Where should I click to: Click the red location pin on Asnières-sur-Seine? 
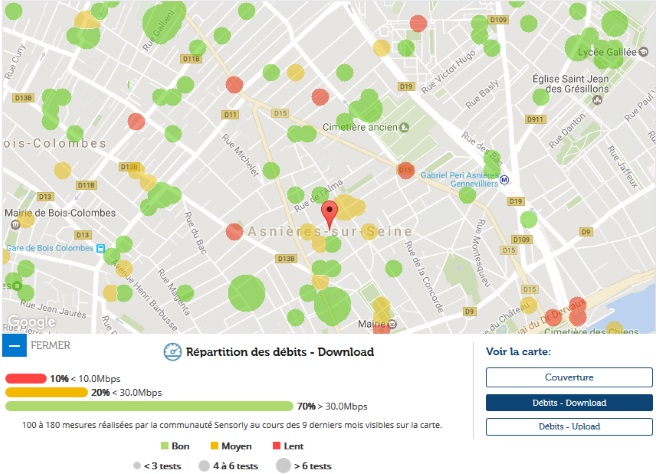(x=330, y=212)
